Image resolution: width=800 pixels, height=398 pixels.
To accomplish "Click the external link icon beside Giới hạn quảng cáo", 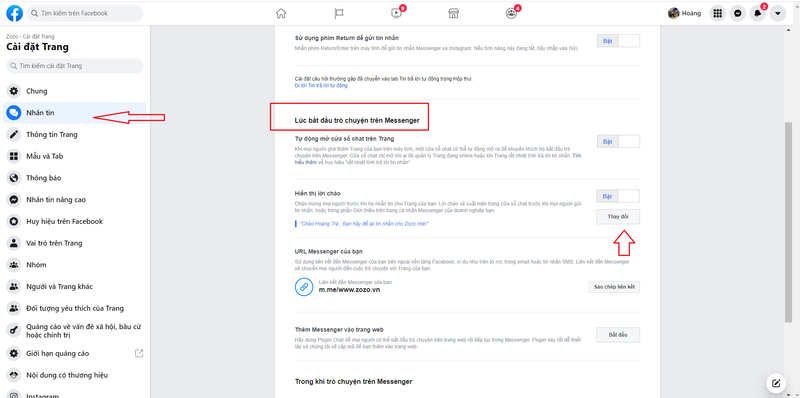I will coord(139,353).
